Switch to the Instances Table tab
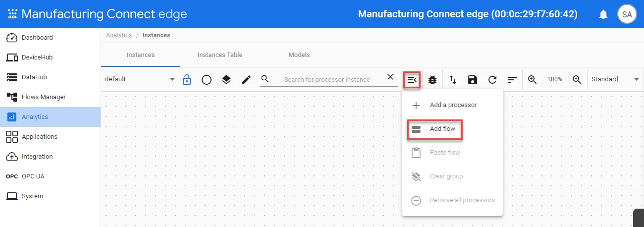Image resolution: width=644 pixels, height=227 pixels. tap(220, 55)
